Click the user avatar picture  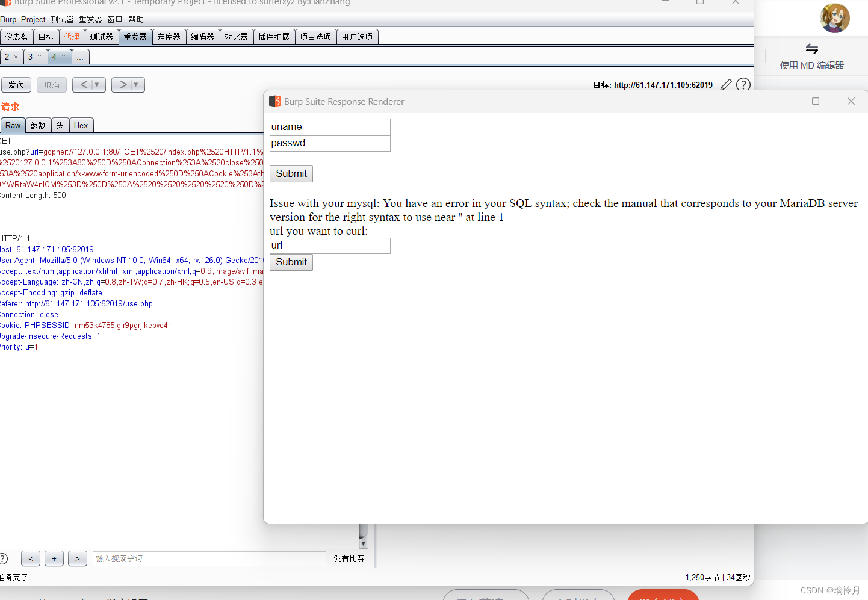coord(835,18)
